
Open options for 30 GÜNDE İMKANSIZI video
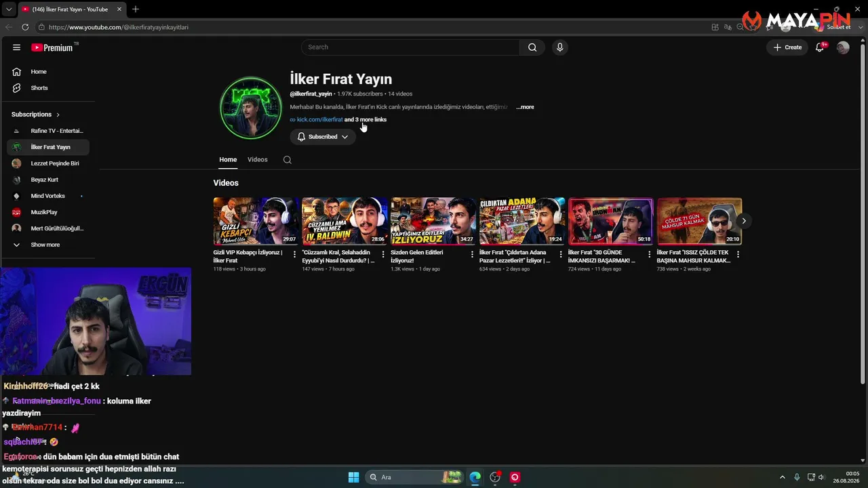[x=649, y=254]
